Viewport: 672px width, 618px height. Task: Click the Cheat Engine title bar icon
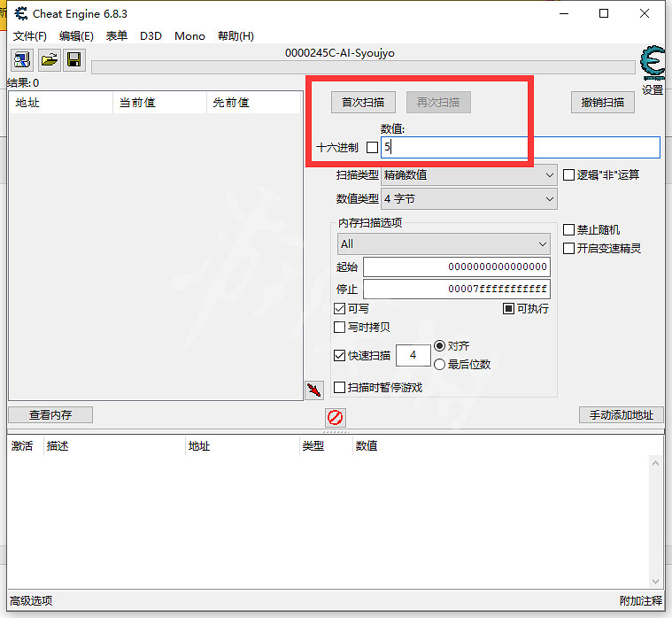[x=19, y=13]
